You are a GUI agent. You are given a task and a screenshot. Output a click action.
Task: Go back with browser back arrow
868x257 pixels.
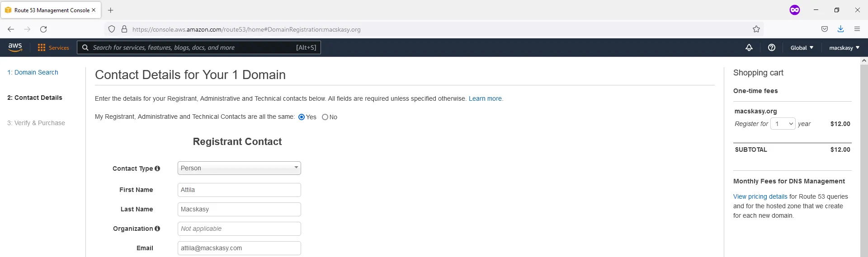pyautogui.click(x=11, y=29)
